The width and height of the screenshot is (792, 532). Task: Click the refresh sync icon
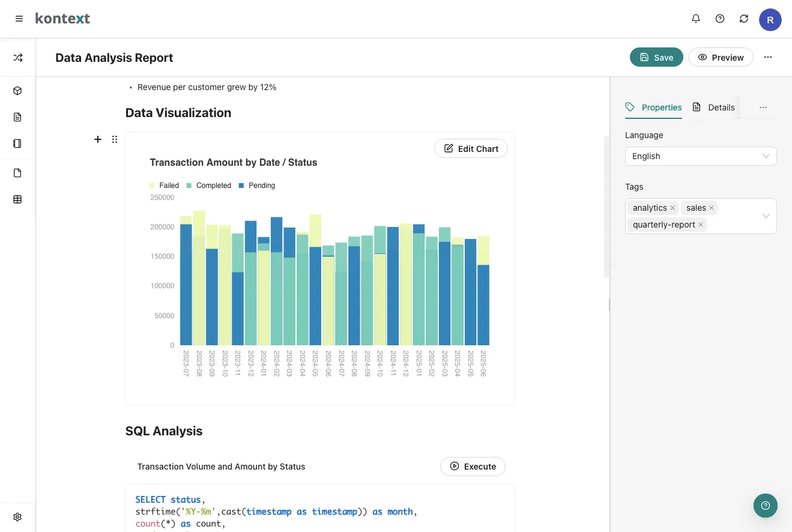point(744,19)
